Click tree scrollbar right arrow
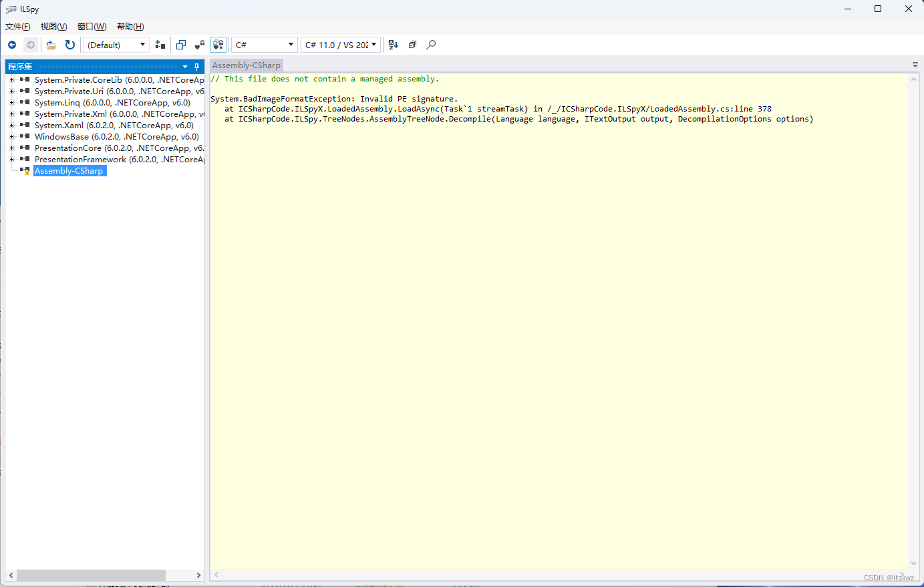 point(198,576)
